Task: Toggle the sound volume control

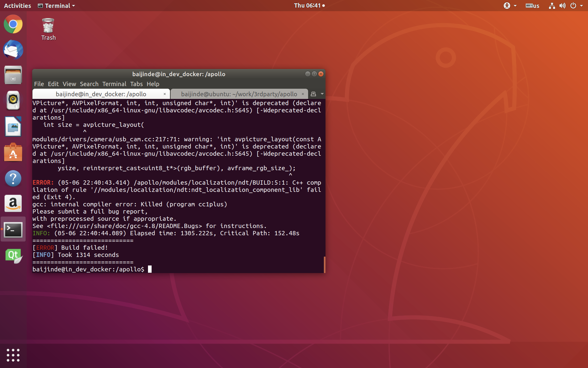Action: (562, 6)
